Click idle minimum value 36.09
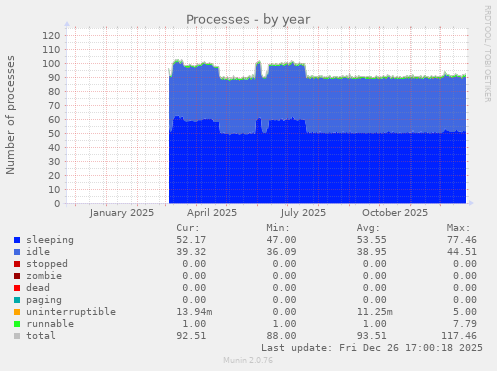 [281, 252]
